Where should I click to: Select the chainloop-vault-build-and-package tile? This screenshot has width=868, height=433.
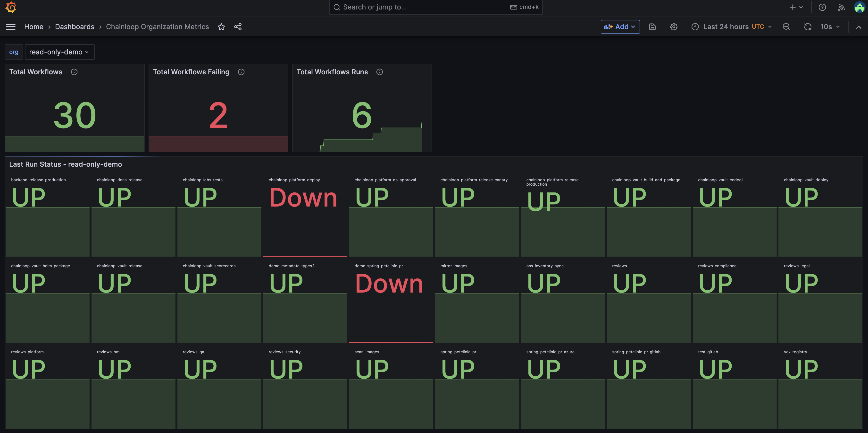(x=649, y=216)
